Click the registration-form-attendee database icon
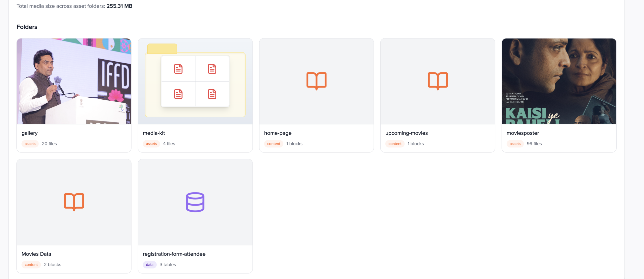The width and height of the screenshot is (644, 279). click(195, 202)
